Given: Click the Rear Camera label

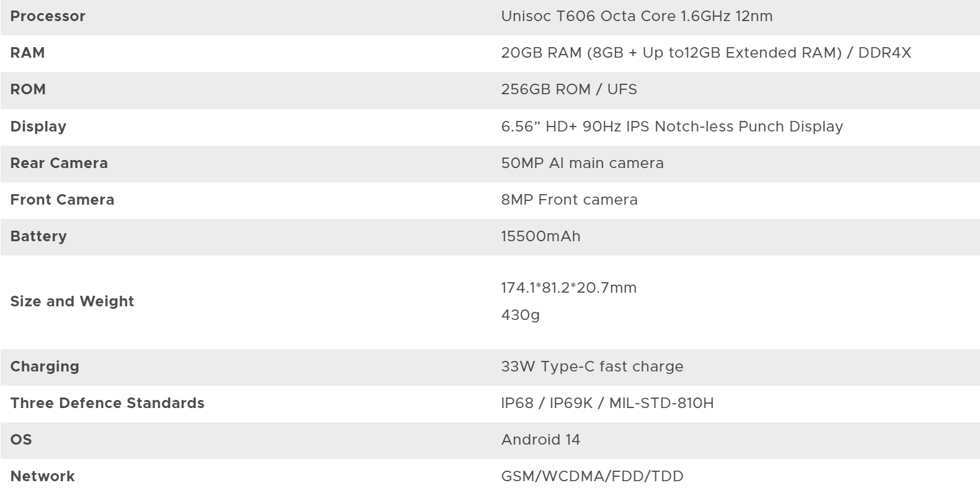Looking at the screenshot, I should coord(59,163).
